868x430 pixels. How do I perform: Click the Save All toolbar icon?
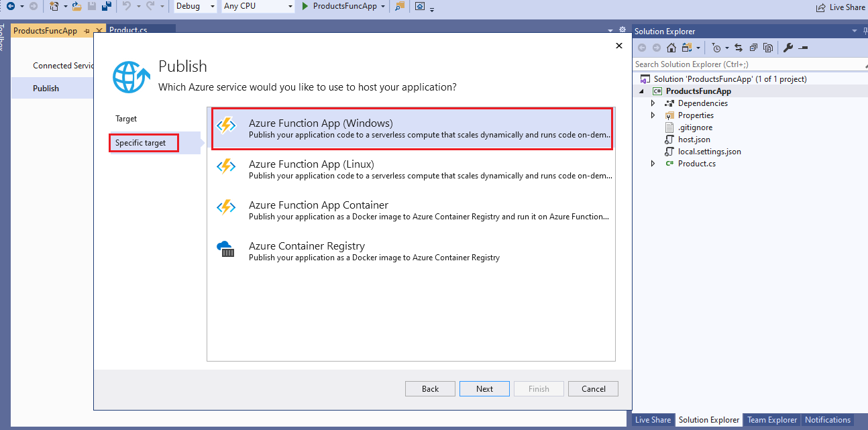pyautogui.click(x=106, y=7)
